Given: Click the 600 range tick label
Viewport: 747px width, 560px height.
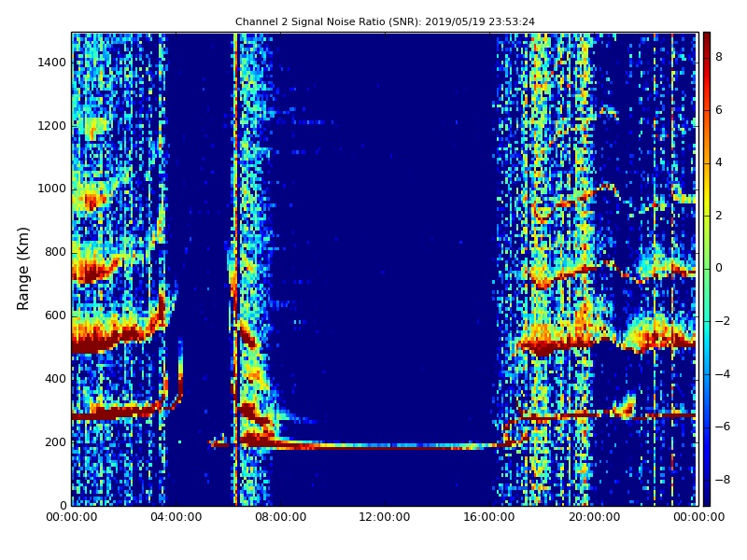Looking at the screenshot, I should (56, 315).
